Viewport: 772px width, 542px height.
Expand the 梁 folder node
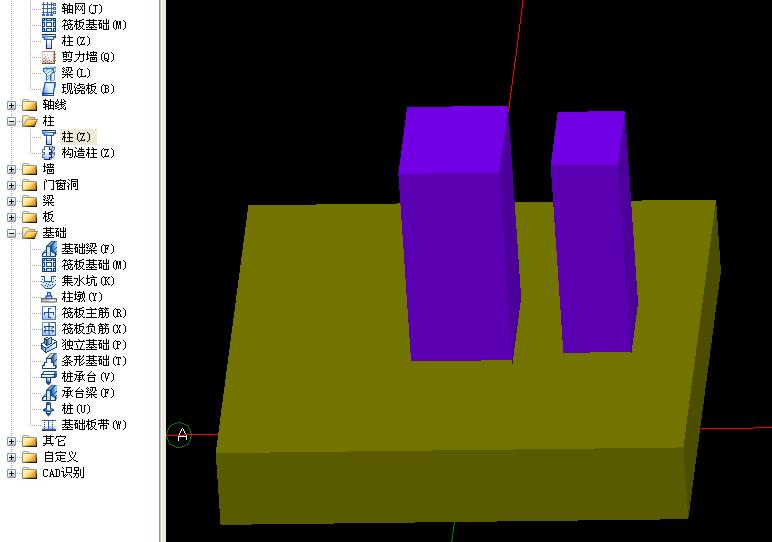11,201
